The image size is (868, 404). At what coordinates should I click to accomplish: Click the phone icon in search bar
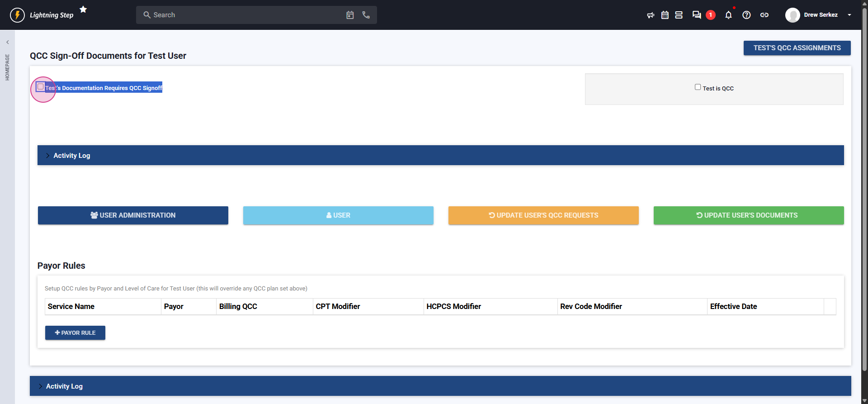point(366,15)
